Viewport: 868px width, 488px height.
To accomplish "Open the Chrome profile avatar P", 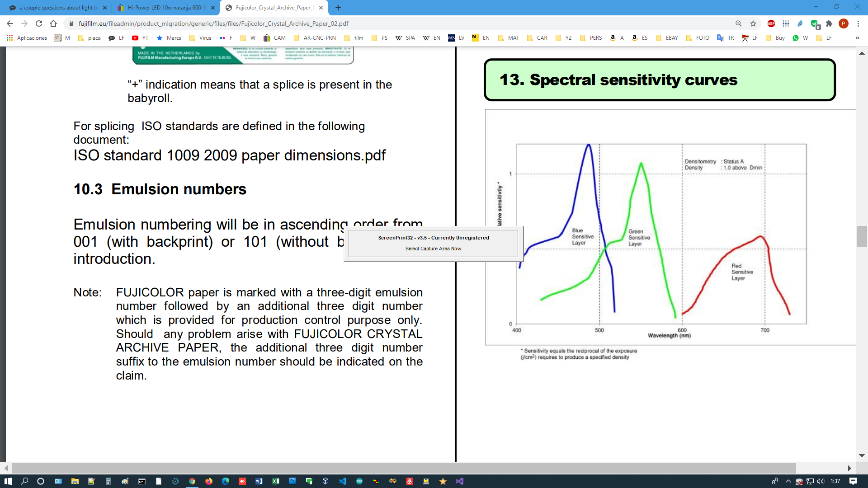I will pos(844,23).
